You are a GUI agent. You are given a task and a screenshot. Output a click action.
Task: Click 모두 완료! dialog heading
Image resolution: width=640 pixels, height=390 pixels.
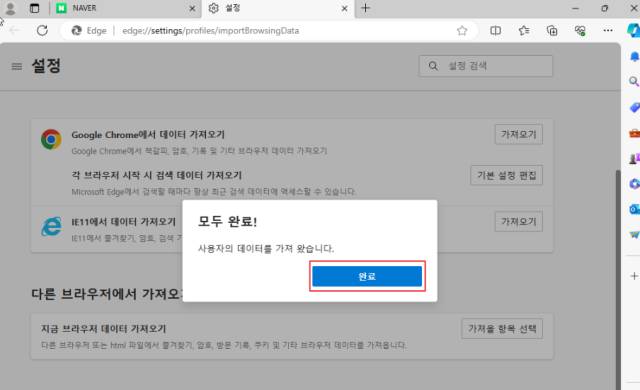click(227, 222)
